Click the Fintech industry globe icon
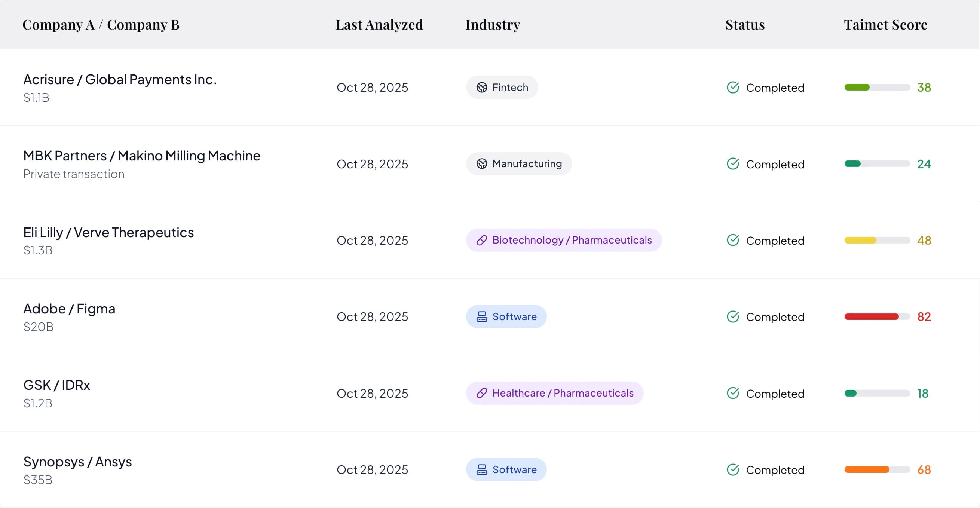This screenshot has height=508, width=980. pyautogui.click(x=482, y=88)
